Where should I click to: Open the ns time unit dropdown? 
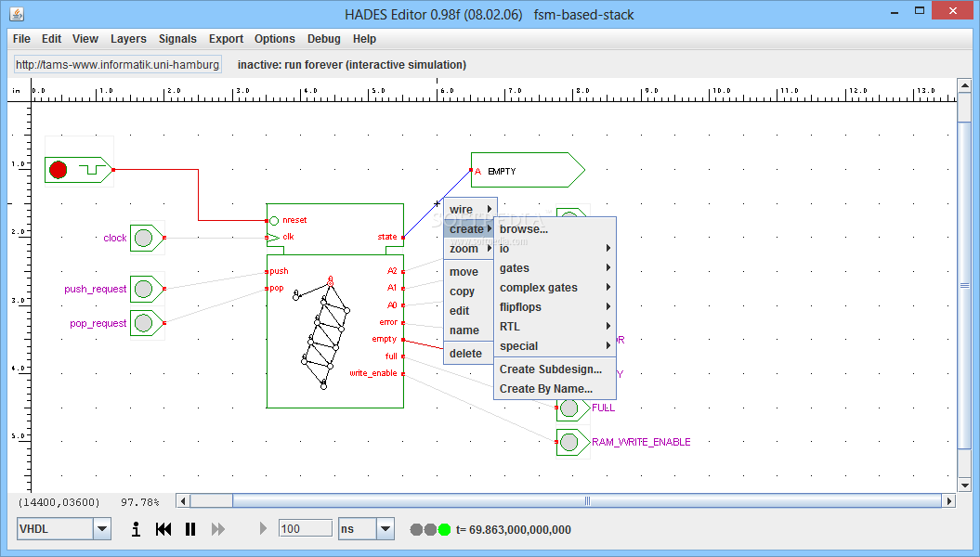[385, 529]
